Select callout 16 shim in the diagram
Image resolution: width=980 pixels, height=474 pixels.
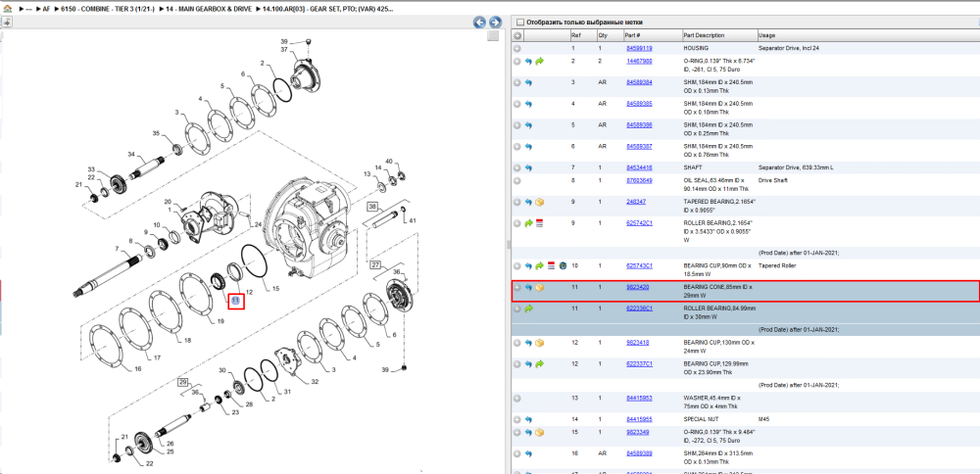[137, 368]
